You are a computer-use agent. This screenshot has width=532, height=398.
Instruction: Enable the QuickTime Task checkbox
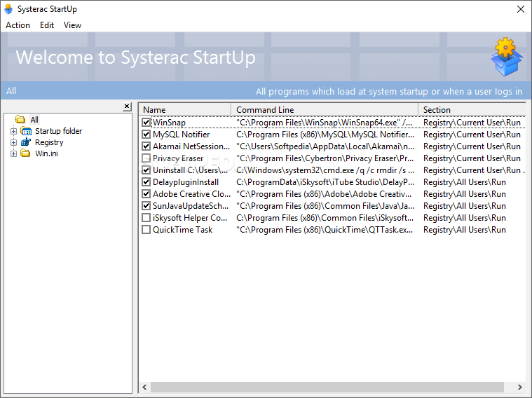point(146,230)
